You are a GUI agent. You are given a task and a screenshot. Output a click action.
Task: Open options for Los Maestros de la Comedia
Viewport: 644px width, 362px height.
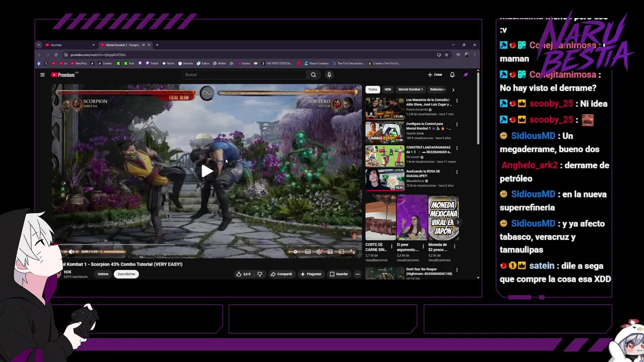pos(457,101)
